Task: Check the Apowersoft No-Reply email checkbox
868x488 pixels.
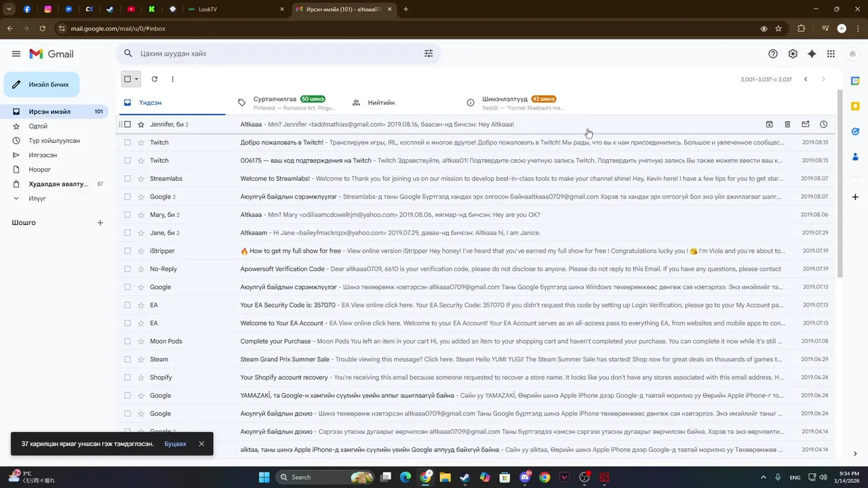Action: [127, 269]
